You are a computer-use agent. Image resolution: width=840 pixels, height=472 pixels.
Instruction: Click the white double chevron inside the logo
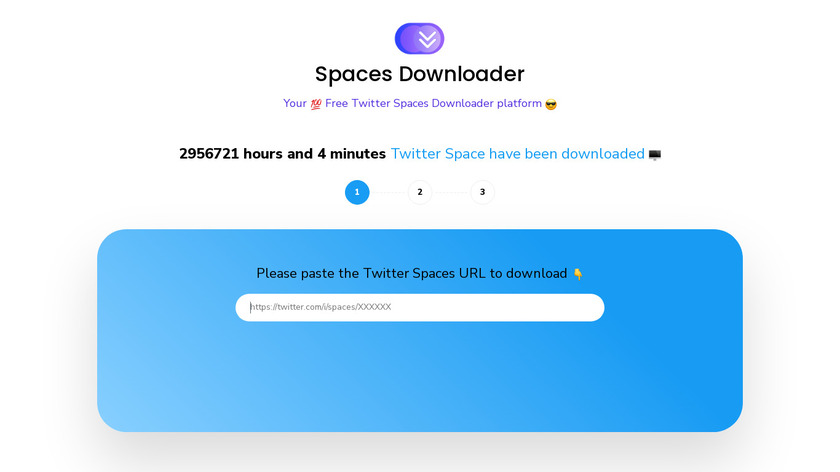click(x=428, y=39)
